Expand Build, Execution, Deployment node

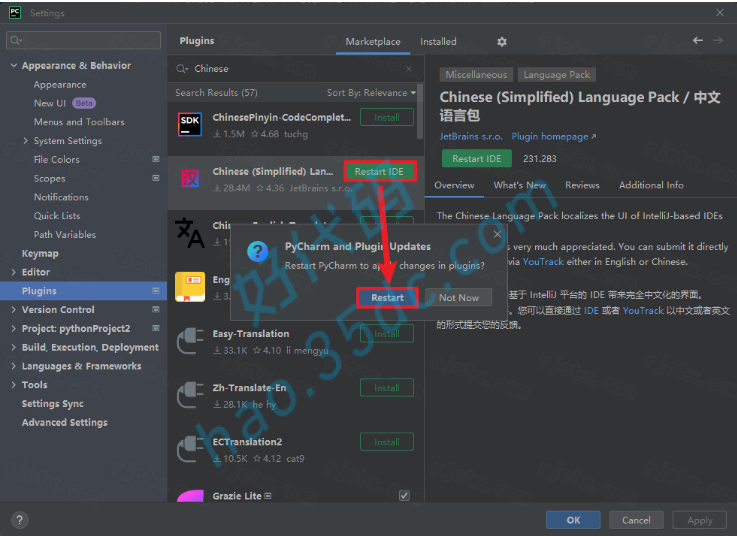pos(13,347)
